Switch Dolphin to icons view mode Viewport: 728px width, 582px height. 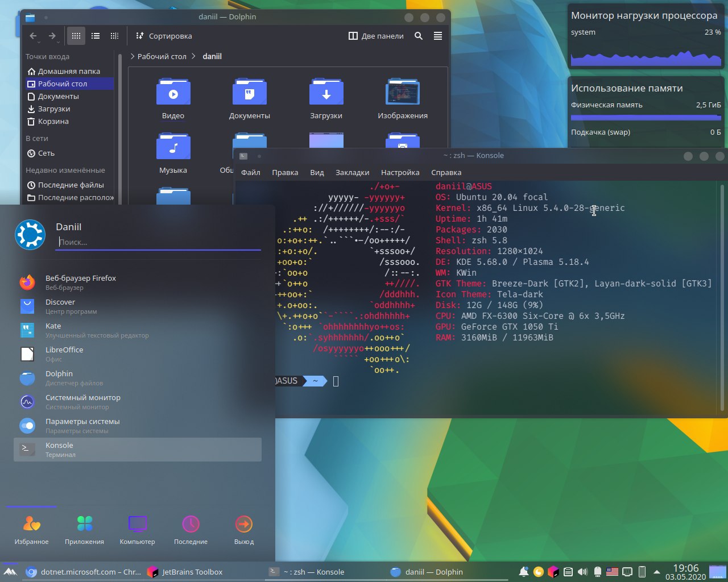click(x=76, y=36)
